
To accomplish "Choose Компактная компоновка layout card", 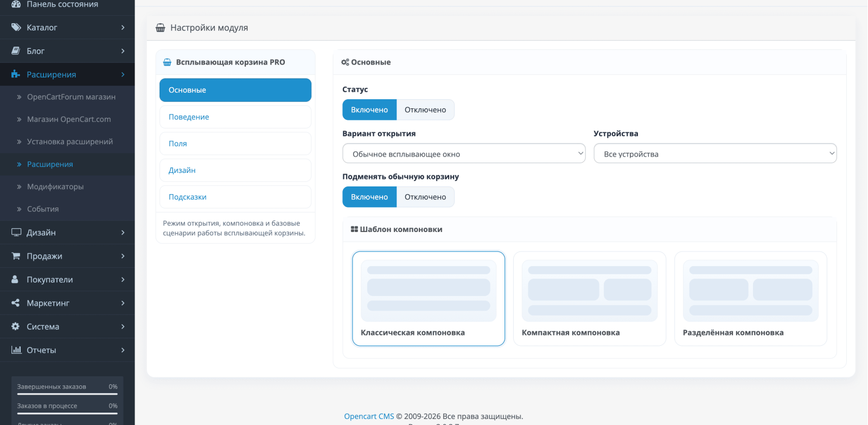I will click(590, 298).
